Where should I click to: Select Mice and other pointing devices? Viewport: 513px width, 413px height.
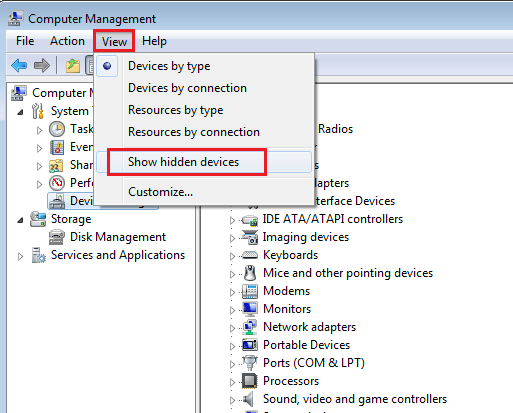[348, 273]
